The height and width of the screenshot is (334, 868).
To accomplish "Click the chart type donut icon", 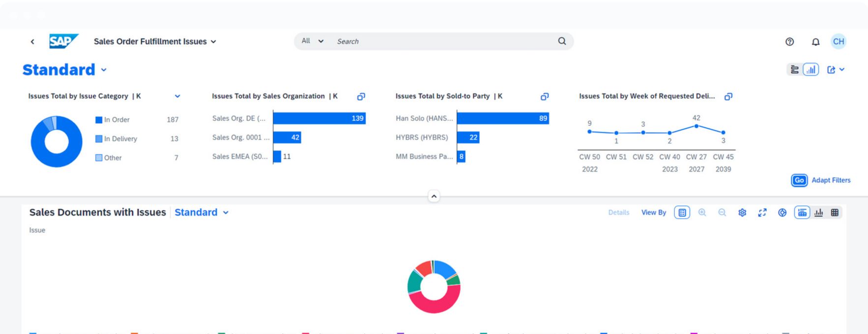I will 782,213.
